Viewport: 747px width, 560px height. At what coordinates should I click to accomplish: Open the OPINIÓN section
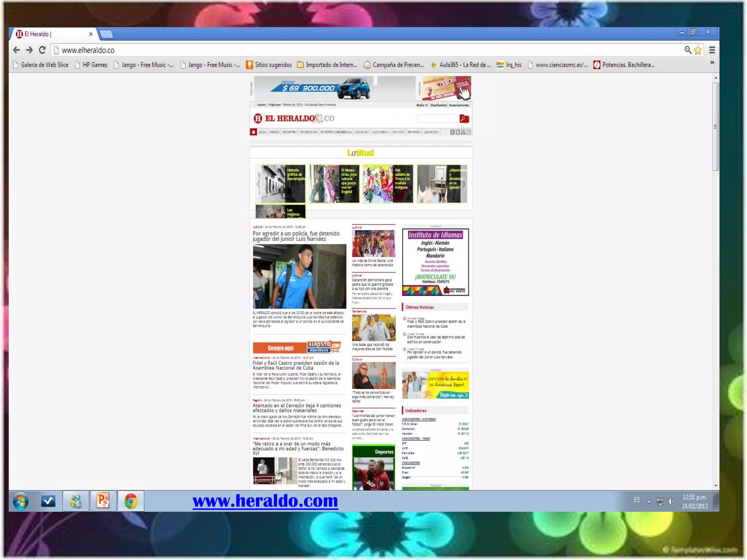(398, 132)
